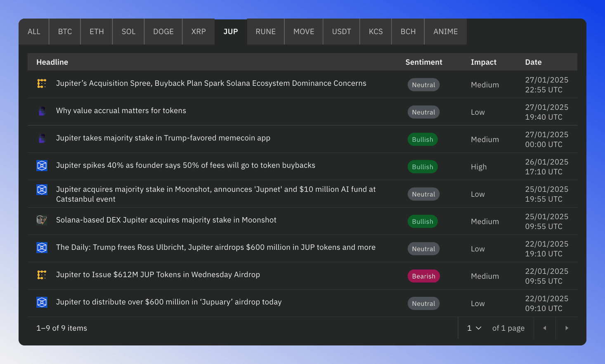605x364 pixels.
Task: Click date 26/01/2025 17:10 UTC
Action: tap(547, 167)
